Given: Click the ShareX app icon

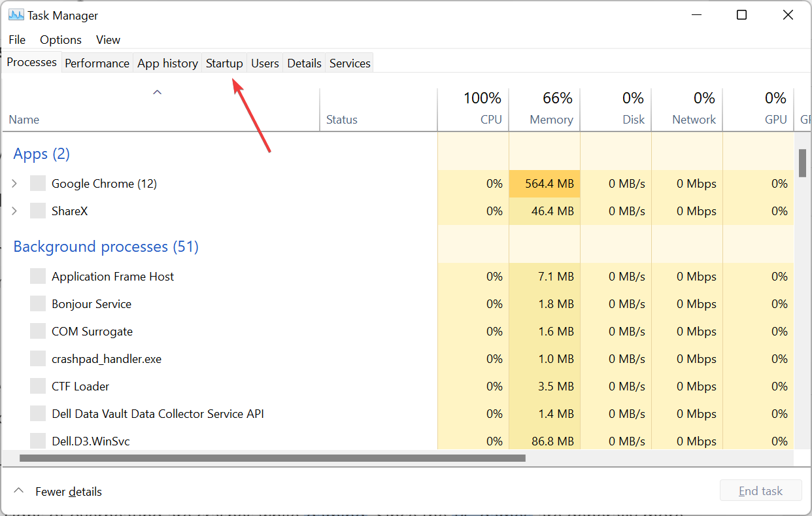Looking at the screenshot, I should [x=37, y=211].
